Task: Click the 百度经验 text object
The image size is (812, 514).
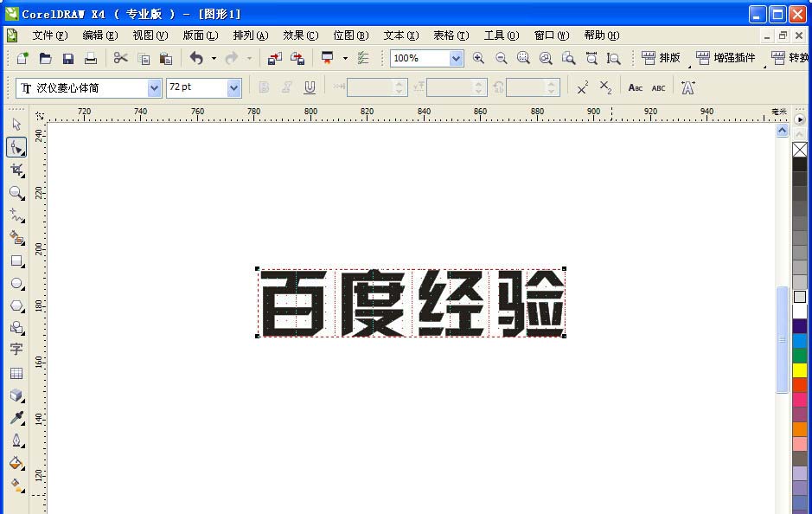Action: [x=411, y=303]
